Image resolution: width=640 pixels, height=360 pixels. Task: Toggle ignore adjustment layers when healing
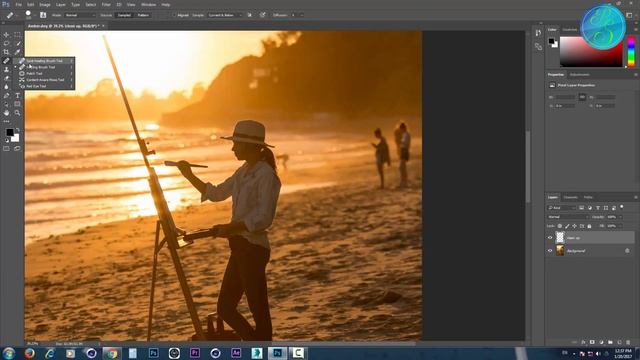coord(249,15)
